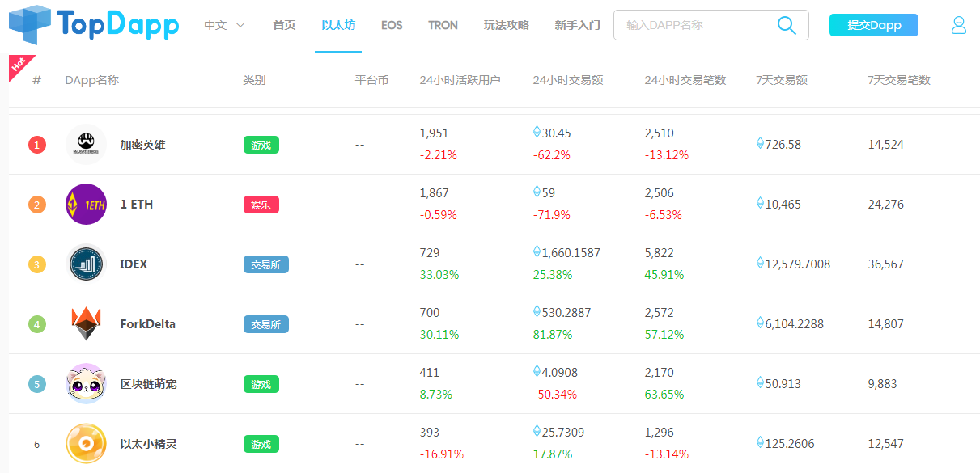Click ETH icon beside 50.913
Viewport: 980px width, 473px height.
(x=760, y=382)
